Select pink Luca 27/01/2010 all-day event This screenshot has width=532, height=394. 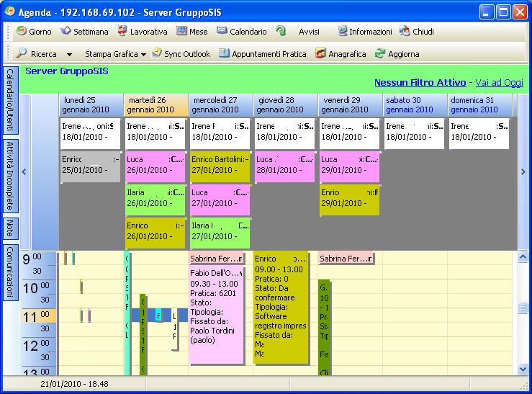tap(220, 200)
